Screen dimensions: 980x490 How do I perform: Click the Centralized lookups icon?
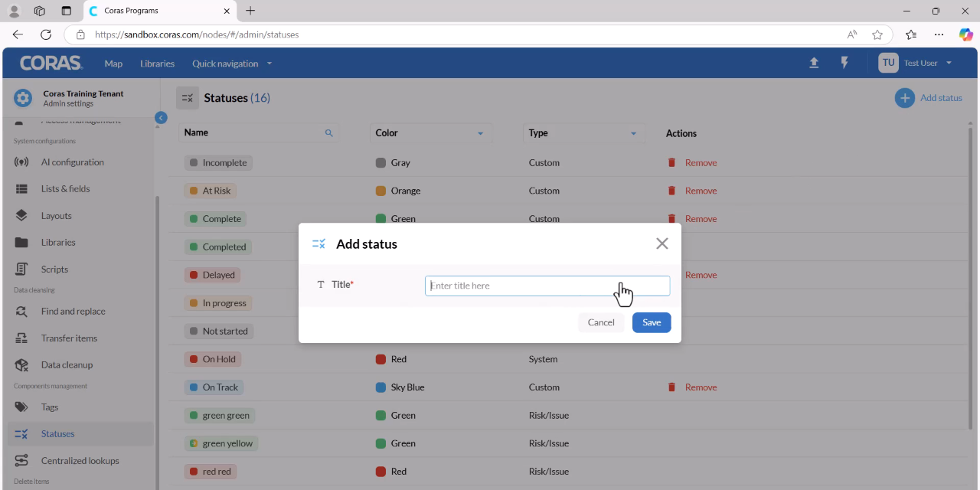tap(21, 461)
